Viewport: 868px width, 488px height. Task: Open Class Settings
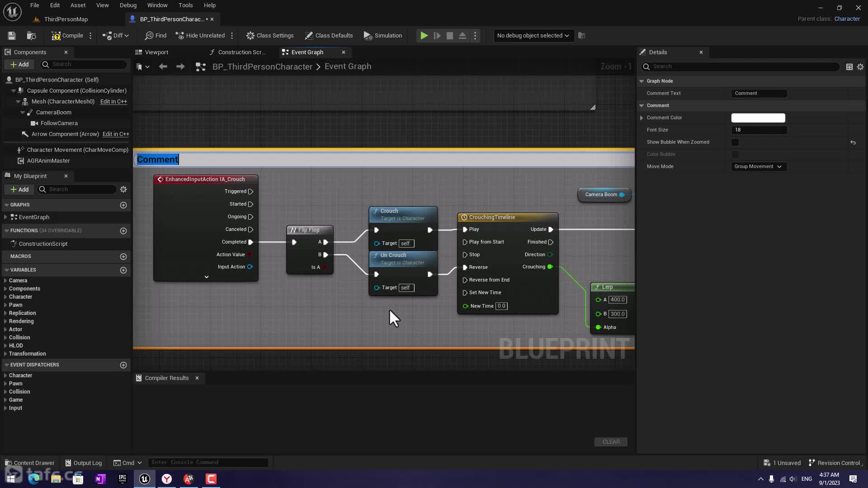270,36
